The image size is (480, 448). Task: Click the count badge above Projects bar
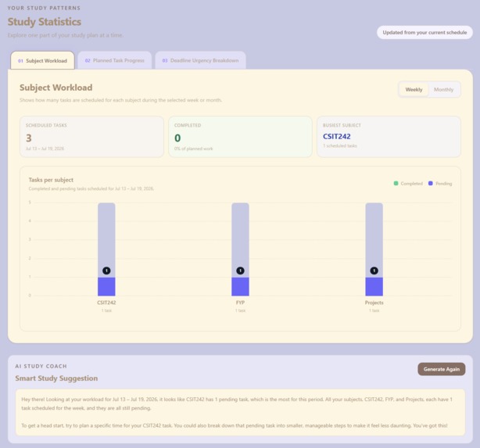pyautogui.click(x=374, y=271)
